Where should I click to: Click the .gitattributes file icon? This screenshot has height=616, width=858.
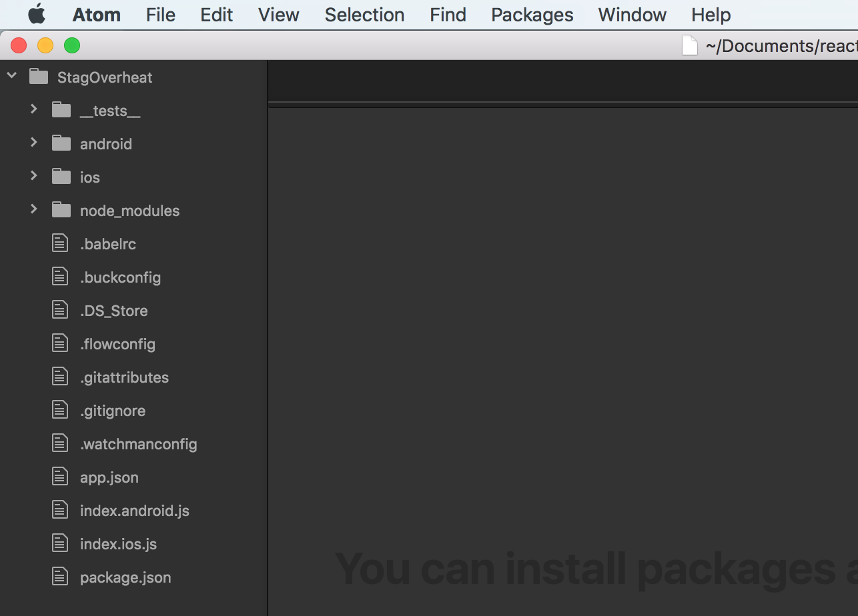point(60,377)
